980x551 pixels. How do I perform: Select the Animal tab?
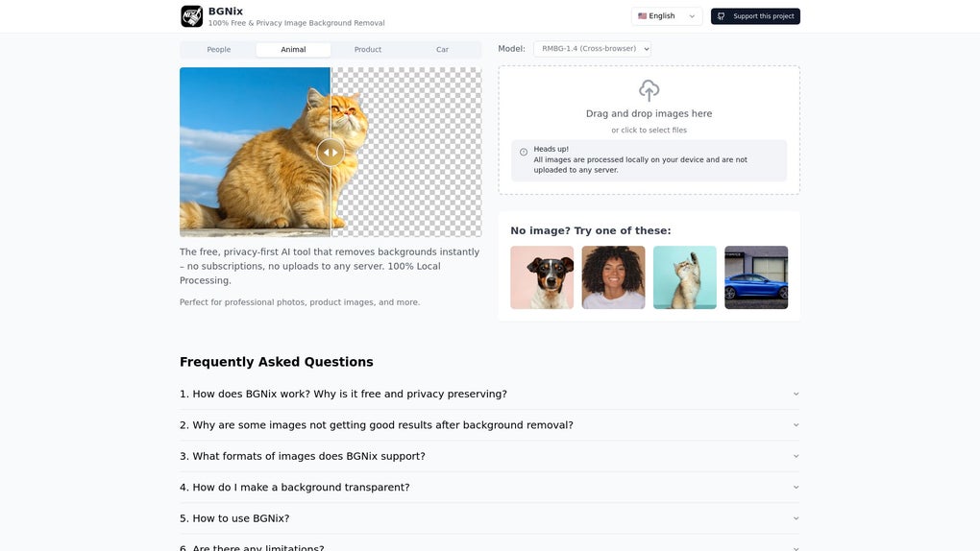pyautogui.click(x=293, y=49)
